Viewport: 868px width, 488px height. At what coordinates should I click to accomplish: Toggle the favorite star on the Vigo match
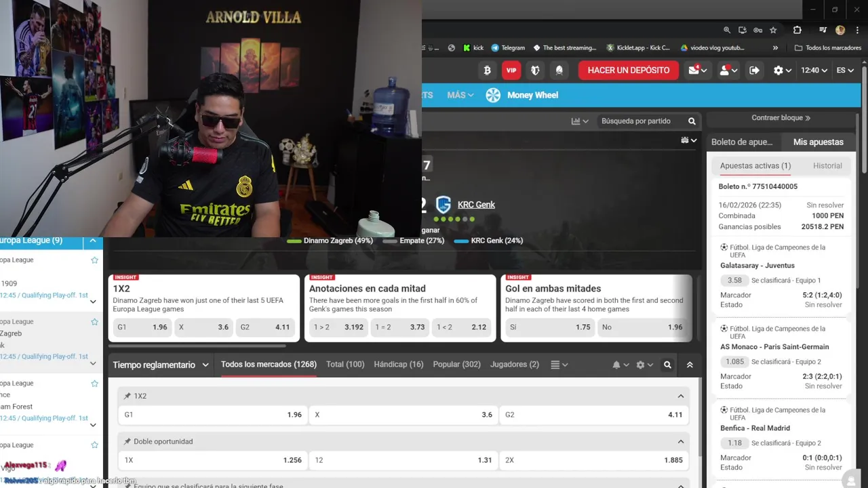point(94,445)
